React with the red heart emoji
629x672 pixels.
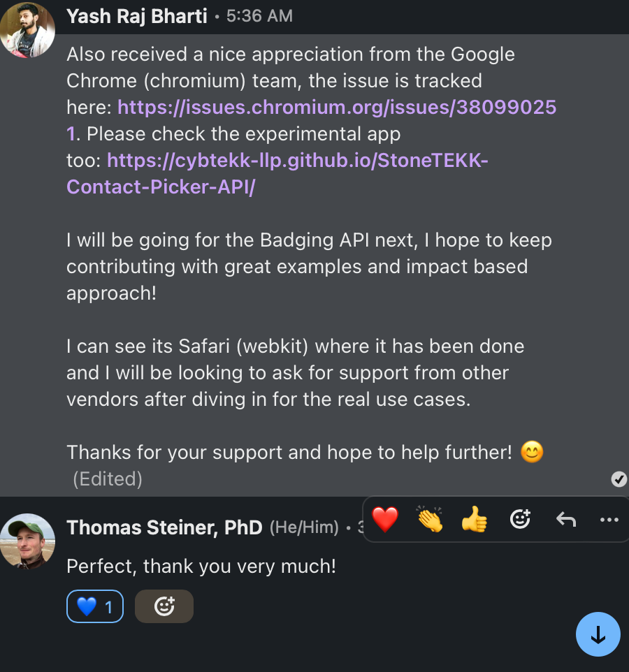coord(384,520)
